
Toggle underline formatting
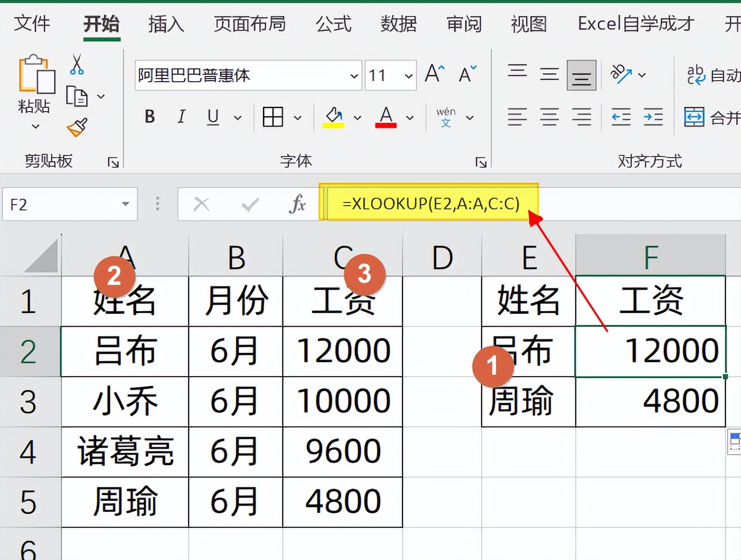pyautogui.click(x=212, y=117)
